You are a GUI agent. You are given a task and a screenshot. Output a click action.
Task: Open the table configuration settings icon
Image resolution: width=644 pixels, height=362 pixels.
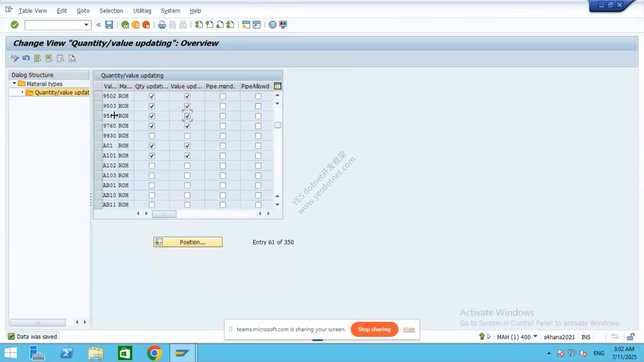(277, 86)
